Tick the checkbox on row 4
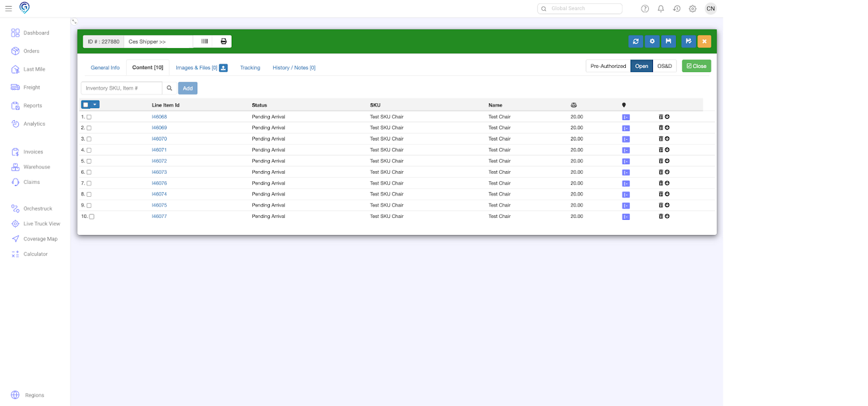 89,150
